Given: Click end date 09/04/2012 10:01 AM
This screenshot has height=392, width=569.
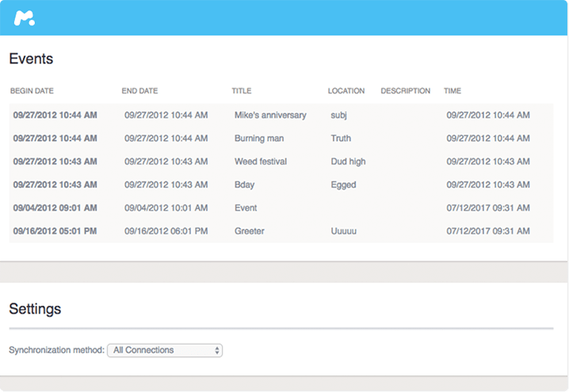Looking at the screenshot, I should (166, 208).
